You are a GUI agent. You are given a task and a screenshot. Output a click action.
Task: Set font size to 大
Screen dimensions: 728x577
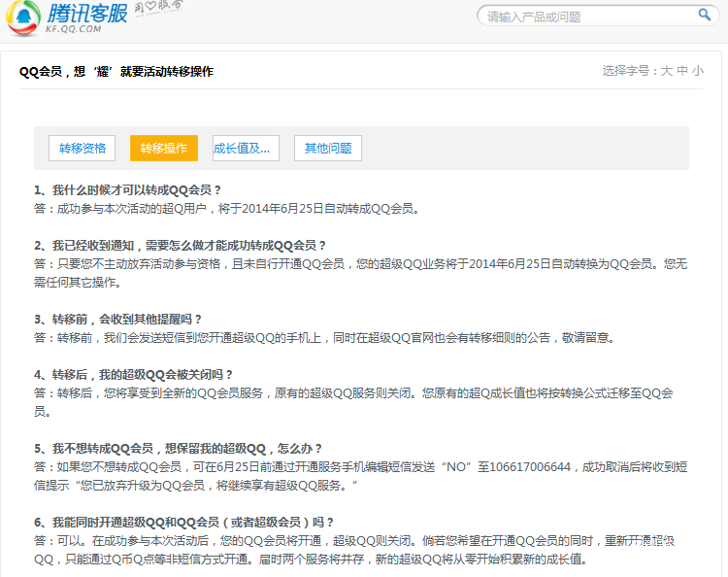click(666, 71)
